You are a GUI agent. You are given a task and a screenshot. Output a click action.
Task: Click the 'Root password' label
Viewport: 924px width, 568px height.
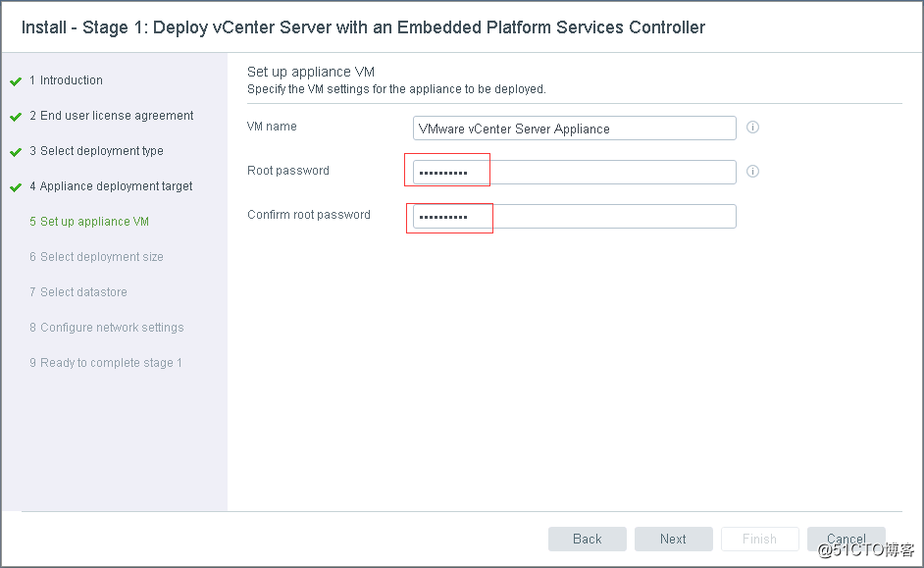(288, 171)
